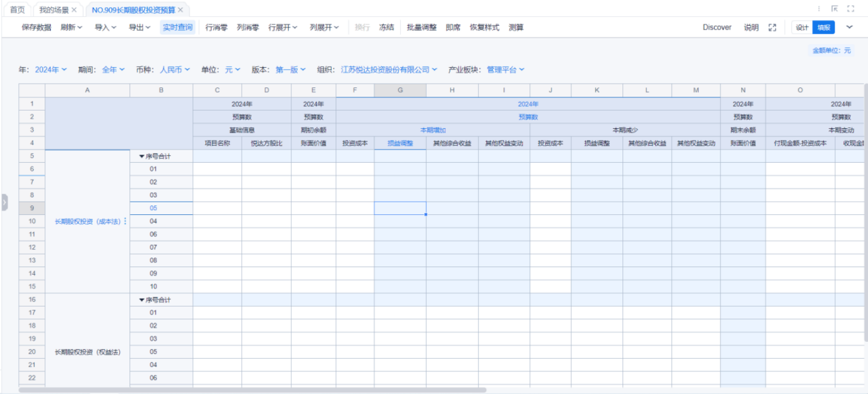
Task: Open the 年 2024年 dropdown
Action: 51,70
